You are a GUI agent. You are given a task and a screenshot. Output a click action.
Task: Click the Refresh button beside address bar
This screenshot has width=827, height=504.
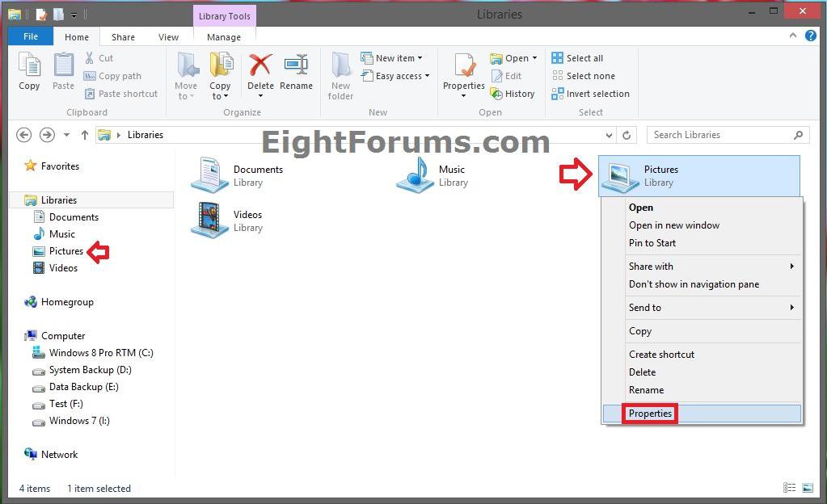pyautogui.click(x=627, y=135)
